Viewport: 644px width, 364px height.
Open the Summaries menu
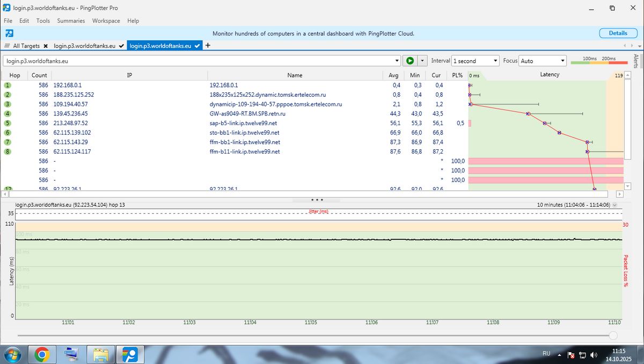pyautogui.click(x=71, y=21)
